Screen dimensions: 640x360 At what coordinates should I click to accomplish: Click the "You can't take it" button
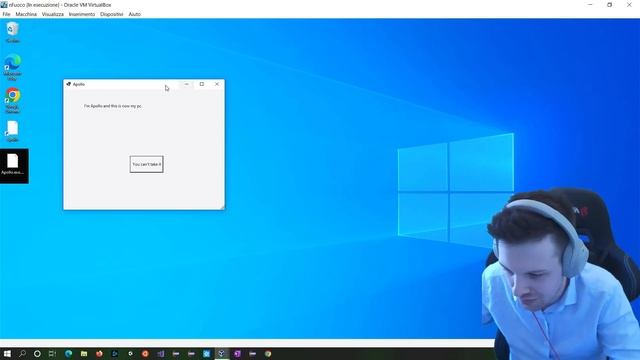tap(147, 164)
